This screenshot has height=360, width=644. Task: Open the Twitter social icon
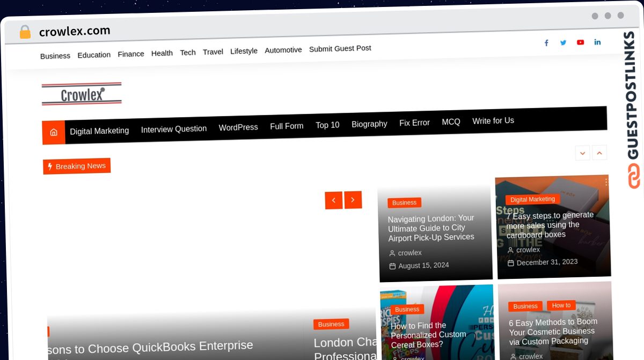click(563, 42)
